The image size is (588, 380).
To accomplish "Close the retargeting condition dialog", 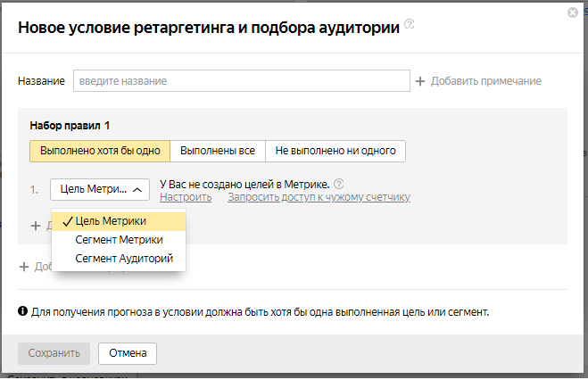I will (x=572, y=12).
